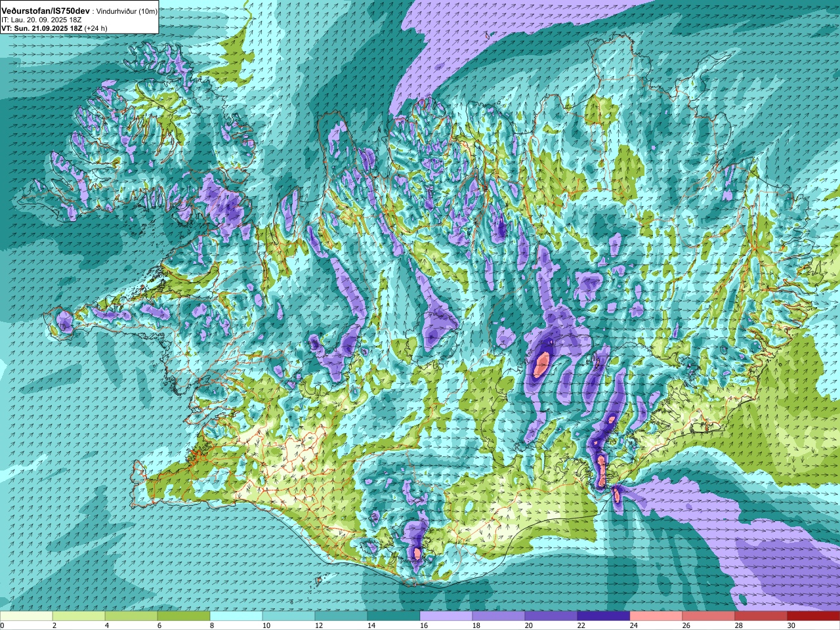Click the legend scale label "30"
The height and width of the screenshot is (630, 840).
[792, 625]
